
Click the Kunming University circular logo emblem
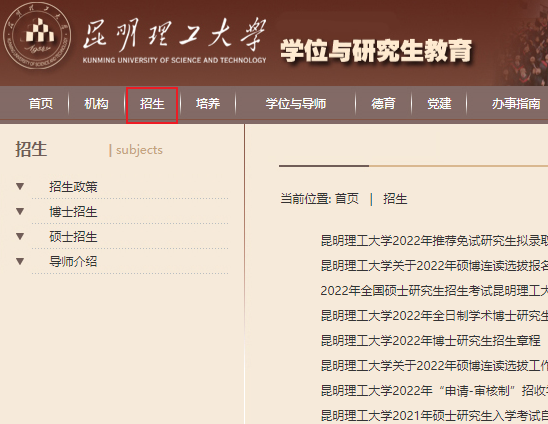click(x=37, y=36)
